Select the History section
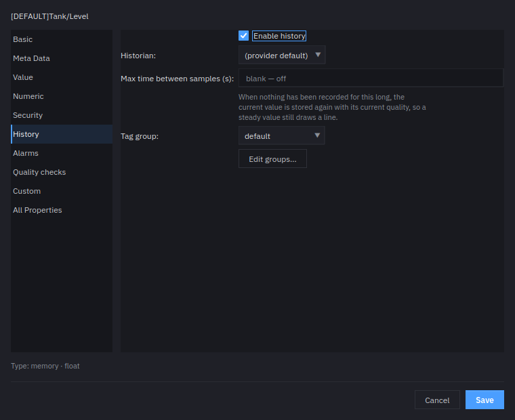Viewport: 515px width, 420px height. click(x=62, y=134)
